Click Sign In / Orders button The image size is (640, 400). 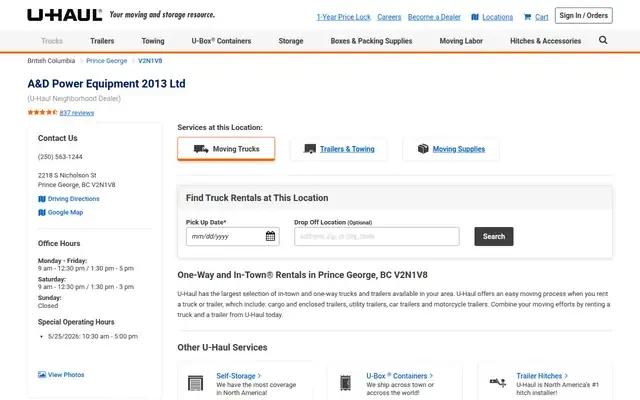[x=584, y=16]
